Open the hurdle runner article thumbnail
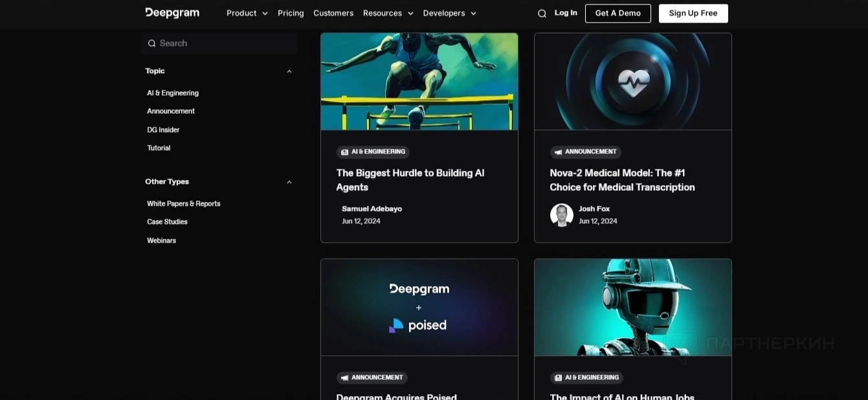The height and width of the screenshot is (400, 868). tap(419, 82)
